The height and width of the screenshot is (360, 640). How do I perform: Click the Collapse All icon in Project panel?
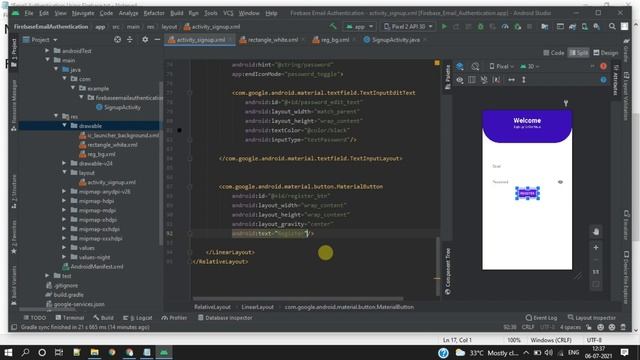tap(130, 40)
